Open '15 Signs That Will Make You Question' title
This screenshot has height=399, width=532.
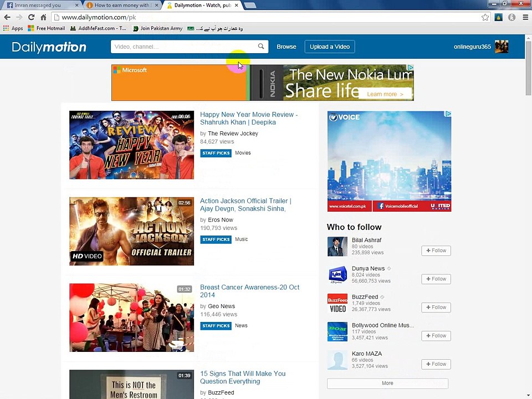243,377
